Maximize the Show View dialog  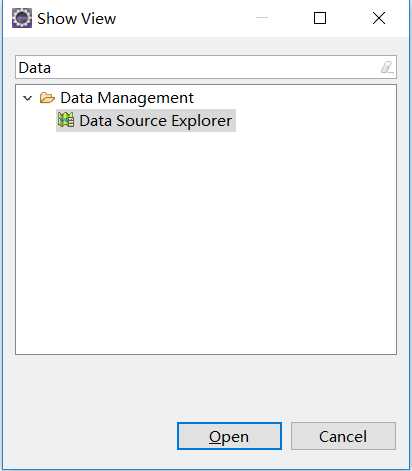pos(320,18)
